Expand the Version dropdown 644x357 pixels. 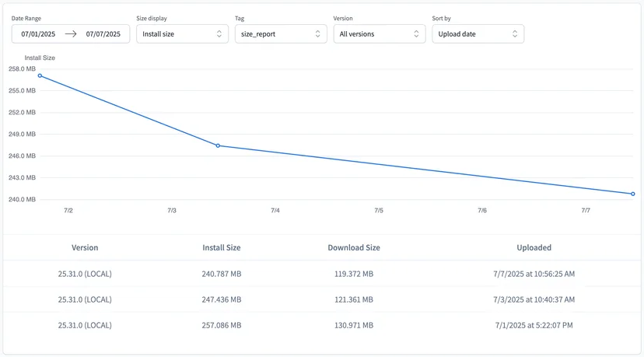[380, 33]
